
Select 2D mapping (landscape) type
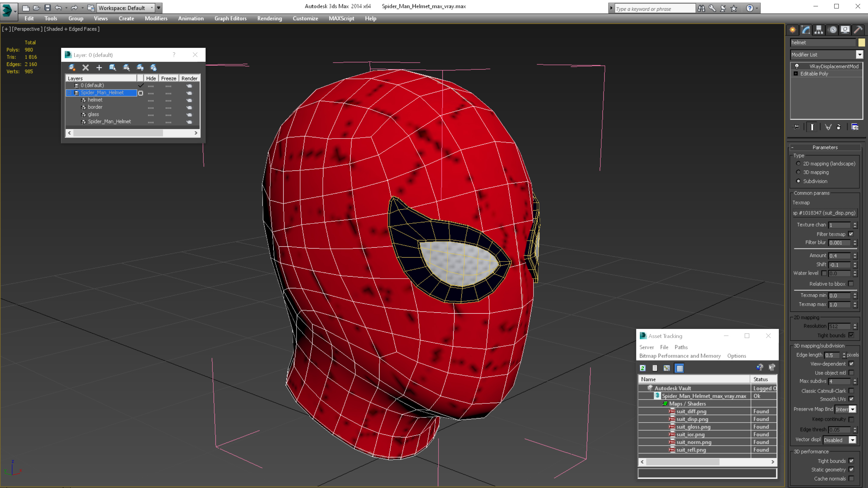point(798,163)
